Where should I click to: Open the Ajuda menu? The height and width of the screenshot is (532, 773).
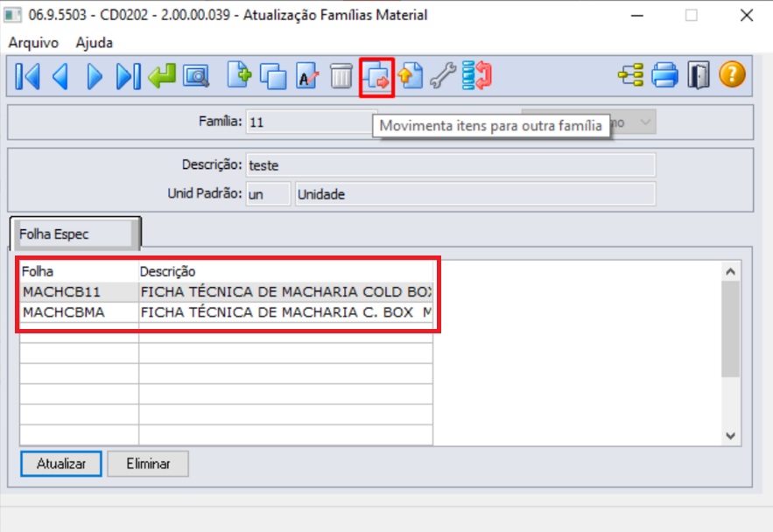95,43
